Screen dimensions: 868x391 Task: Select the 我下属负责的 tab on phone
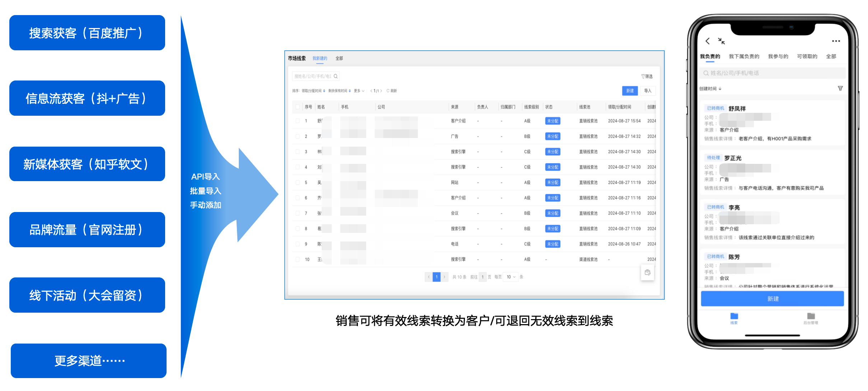click(744, 56)
